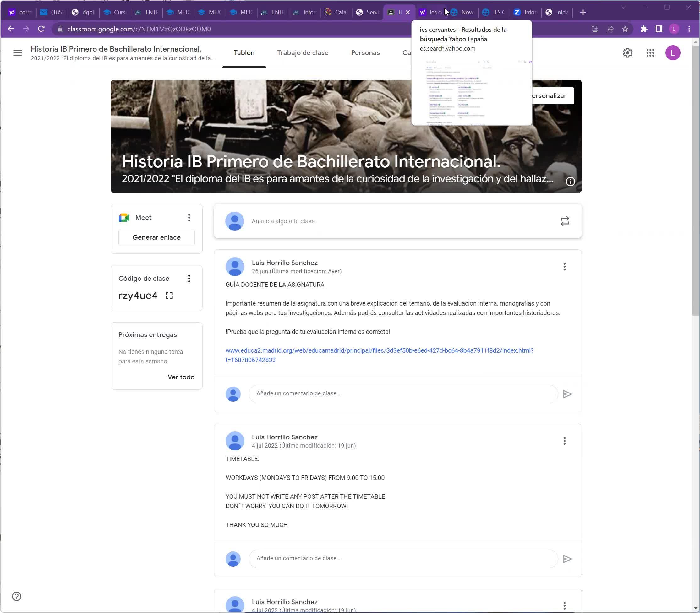Open options for the TIMETABLE post
The image size is (700, 613).
click(565, 441)
